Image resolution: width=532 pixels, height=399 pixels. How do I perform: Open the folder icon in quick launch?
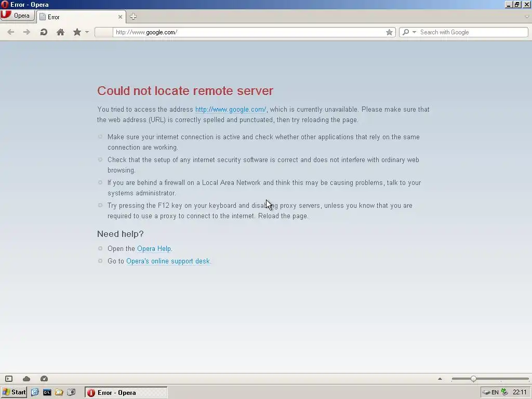(59, 393)
